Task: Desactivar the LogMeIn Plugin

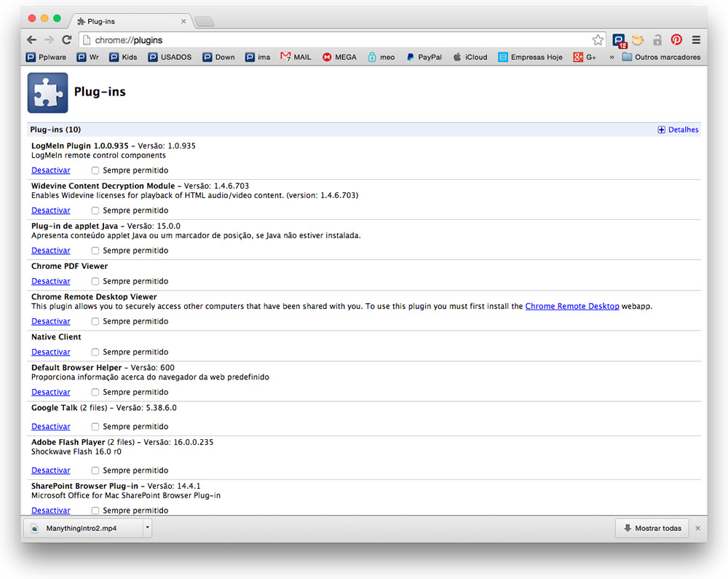Action: click(x=51, y=170)
